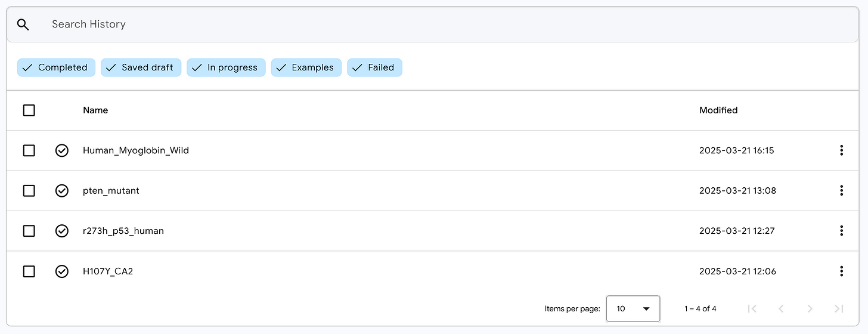Select the pten_mutant row checkbox

point(29,190)
